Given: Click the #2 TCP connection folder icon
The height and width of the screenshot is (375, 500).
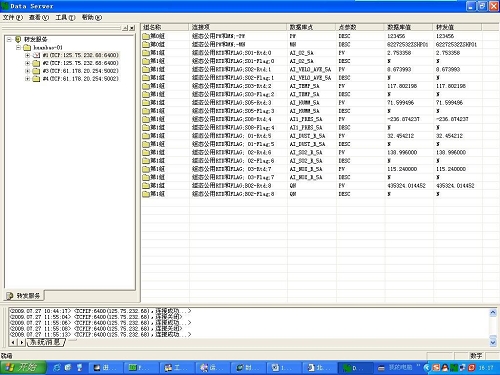Looking at the screenshot, I should [36, 63].
